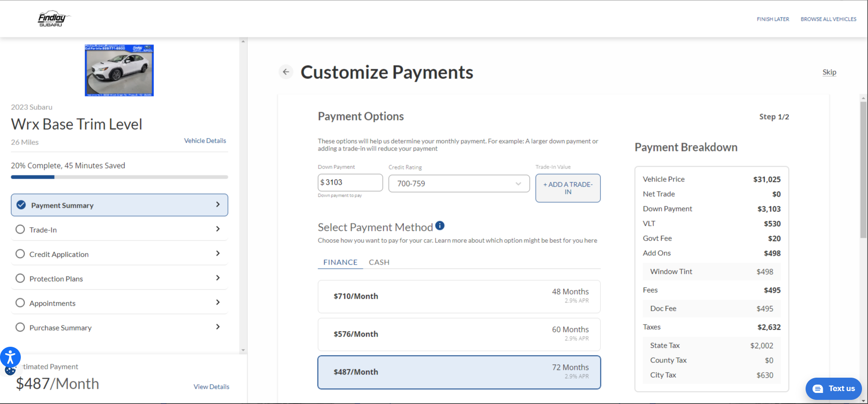Select the Protection Plans radio circle
This screenshot has width=868, height=404.
[20, 278]
